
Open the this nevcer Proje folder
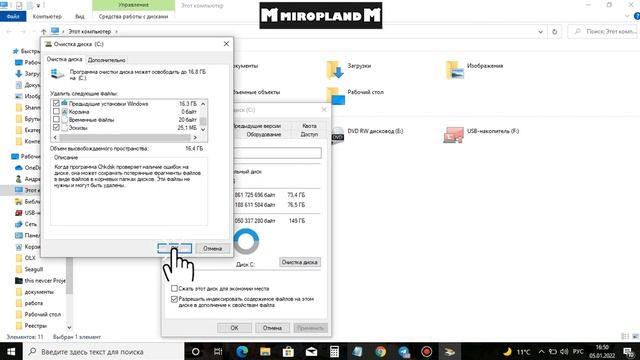[x=40, y=280]
